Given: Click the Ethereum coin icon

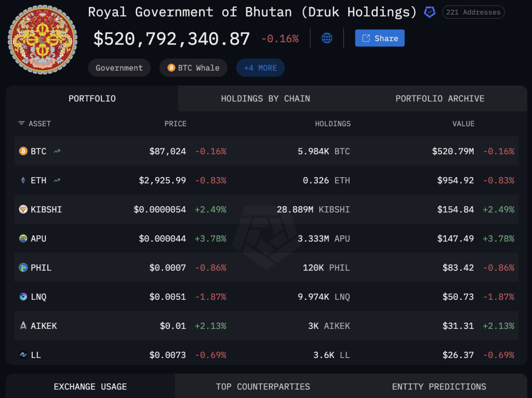Looking at the screenshot, I should click(x=23, y=180).
